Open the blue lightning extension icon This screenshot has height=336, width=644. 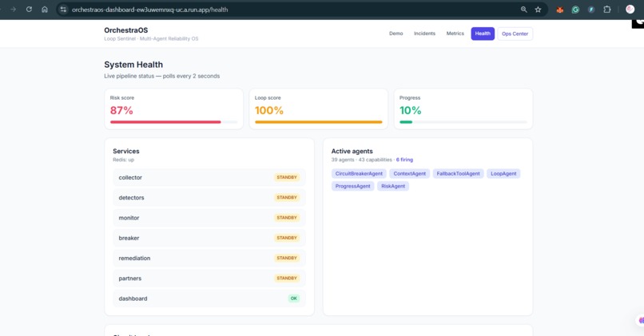pyautogui.click(x=591, y=10)
